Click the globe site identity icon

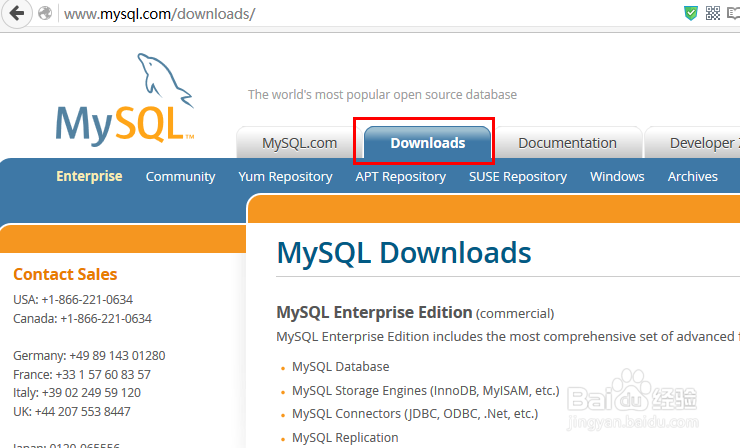(46, 14)
